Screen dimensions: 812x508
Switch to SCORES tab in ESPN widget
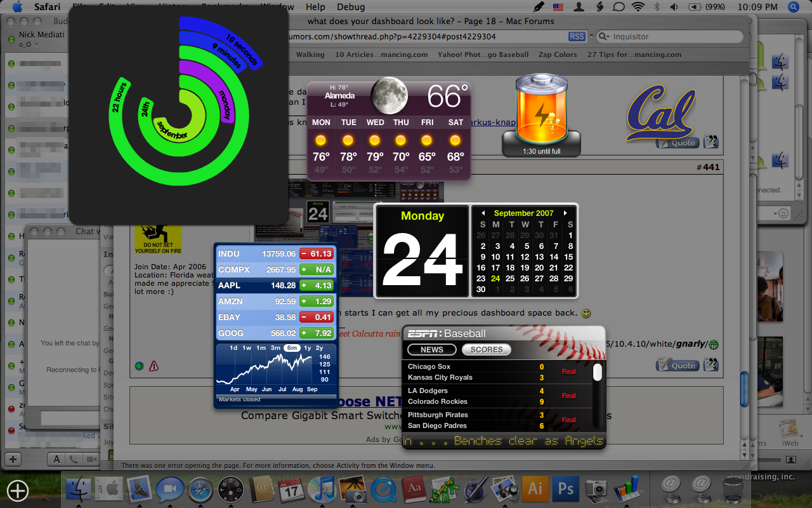click(x=487, y=350)
